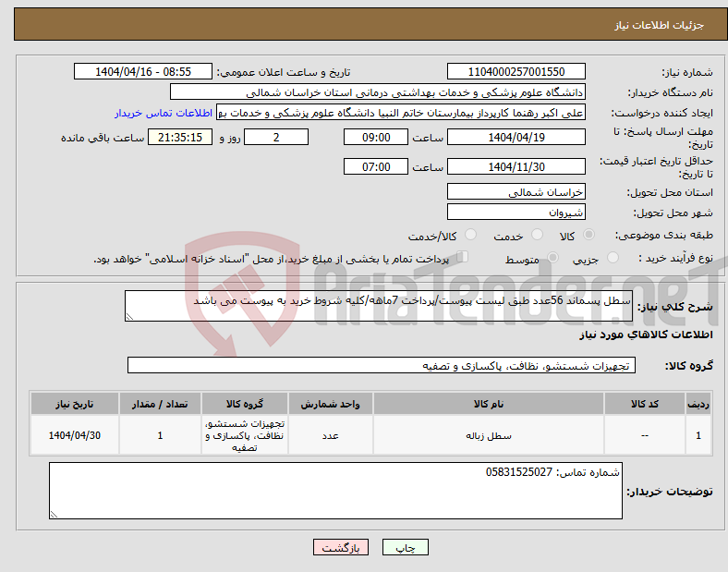728x572 pixels.
Task: Toggle the Islamic treasury payment checkbox
Action: pos(463,257)
